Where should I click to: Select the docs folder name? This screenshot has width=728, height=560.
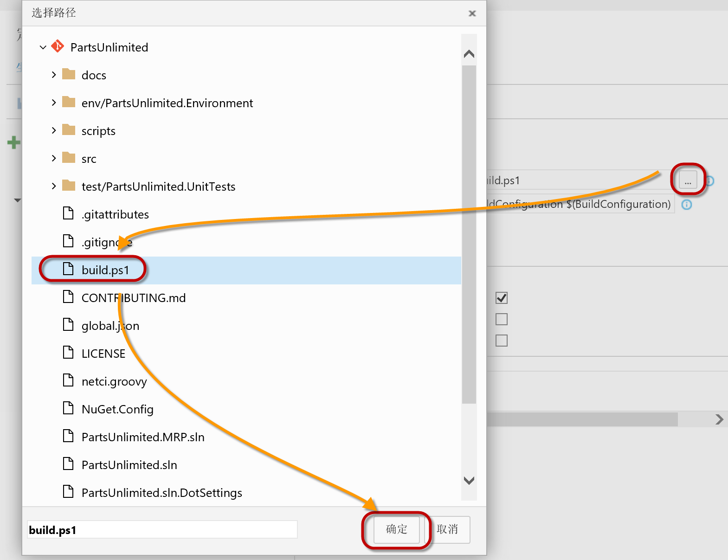click(x=94, y=75)
